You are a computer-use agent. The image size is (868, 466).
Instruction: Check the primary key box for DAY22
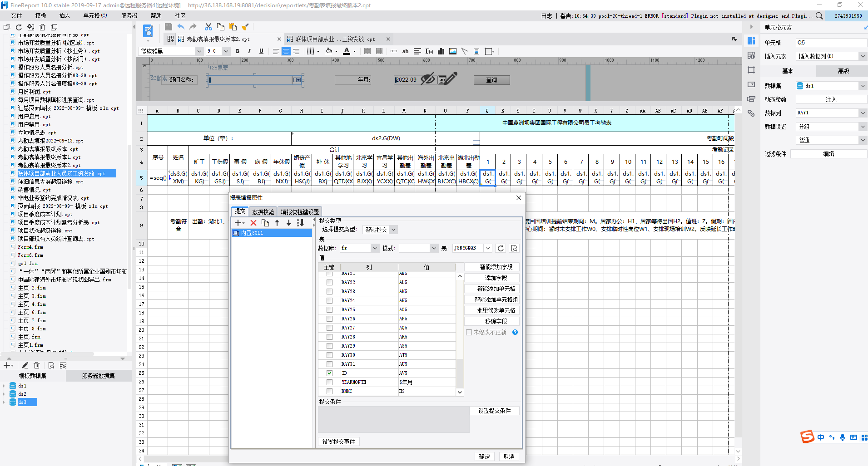tap(329, 282)
